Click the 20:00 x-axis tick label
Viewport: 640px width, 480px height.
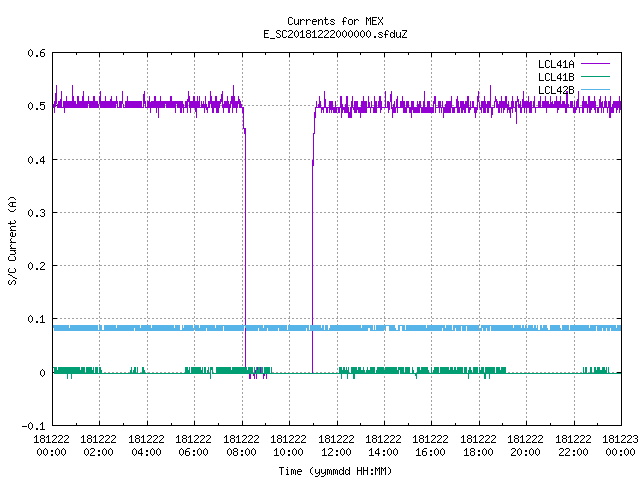(x=525, y=446)
